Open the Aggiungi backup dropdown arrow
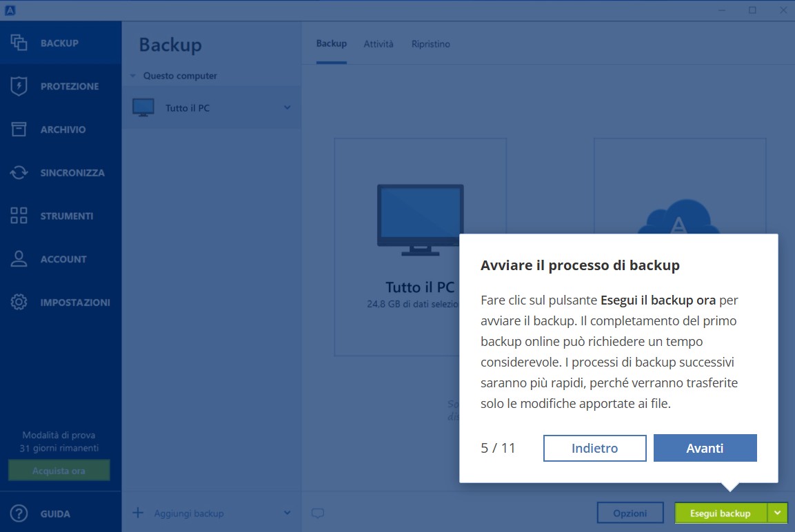 tap(288, 513)
